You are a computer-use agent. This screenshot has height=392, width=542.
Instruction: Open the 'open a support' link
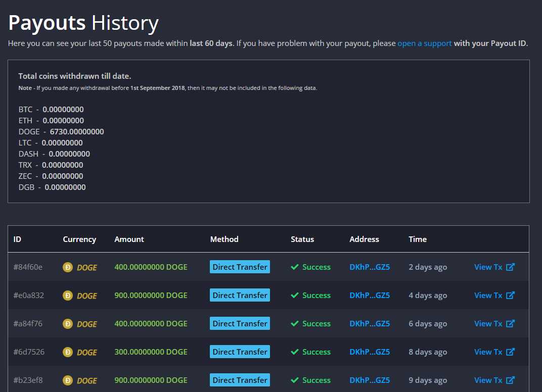pyautogui.click(x=425, y=43)
